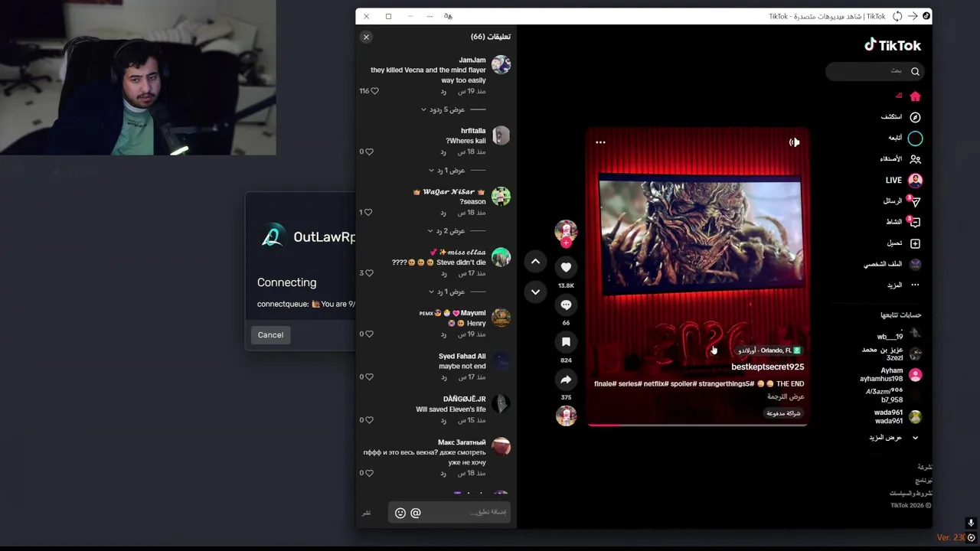The image size is (980, 551).
Task: Like DÀÑGØJÈ.JR's comment
Action: click(369, 420)
